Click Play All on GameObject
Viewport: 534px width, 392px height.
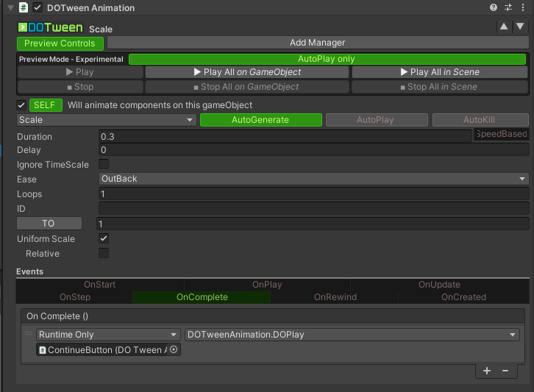pyautogui.click(x=247, y=72)
